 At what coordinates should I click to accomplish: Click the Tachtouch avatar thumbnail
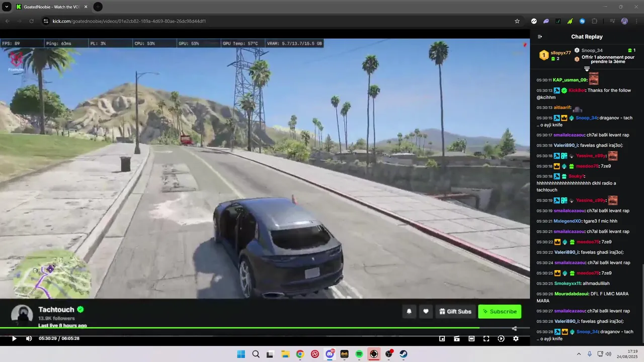point(22,315)
